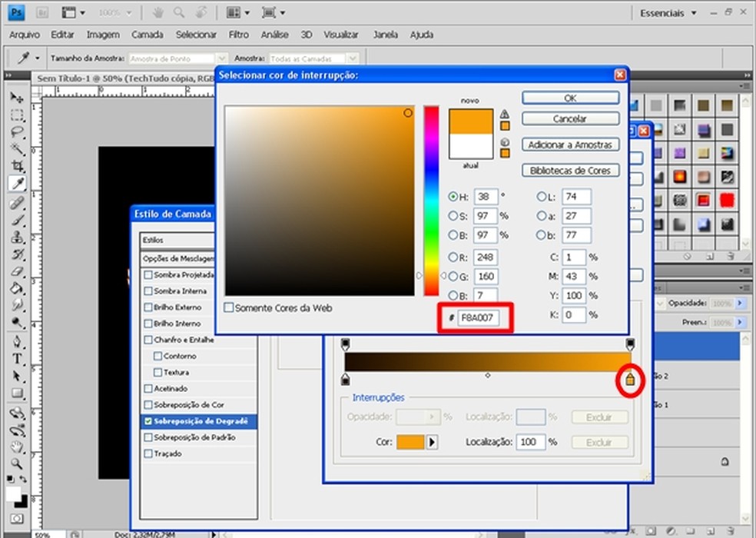Open the Camada menu
756x538 pixels.
point(147,35)
